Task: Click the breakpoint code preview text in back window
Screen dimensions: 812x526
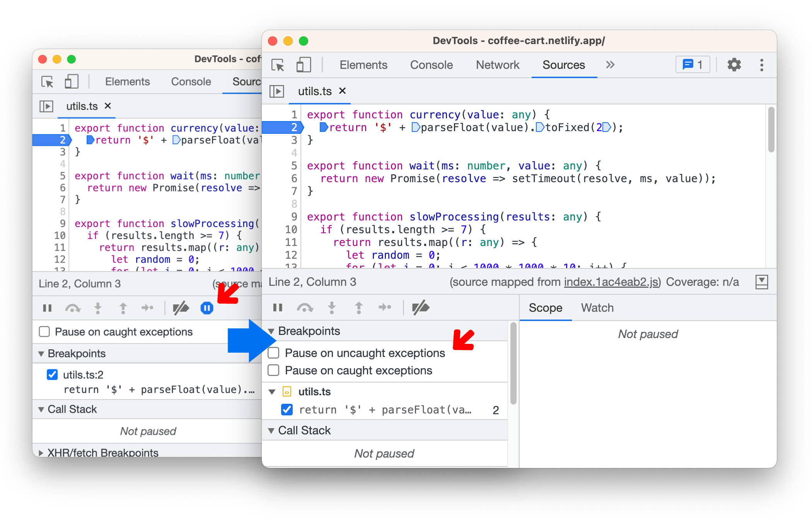Action: [159, 389]
